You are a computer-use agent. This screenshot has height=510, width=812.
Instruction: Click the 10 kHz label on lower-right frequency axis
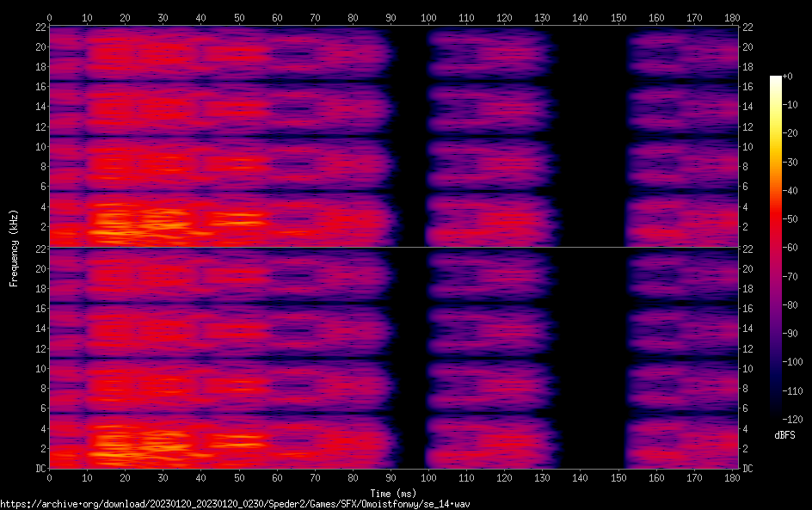[747, 368]
